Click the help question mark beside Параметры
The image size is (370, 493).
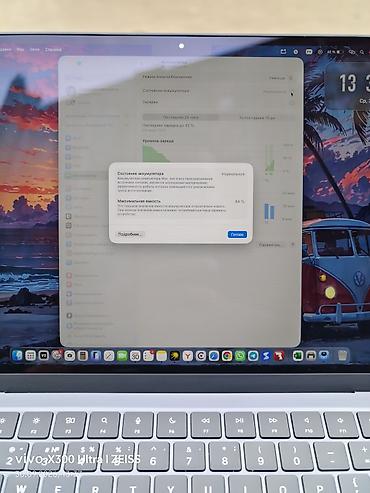point(292,245)
